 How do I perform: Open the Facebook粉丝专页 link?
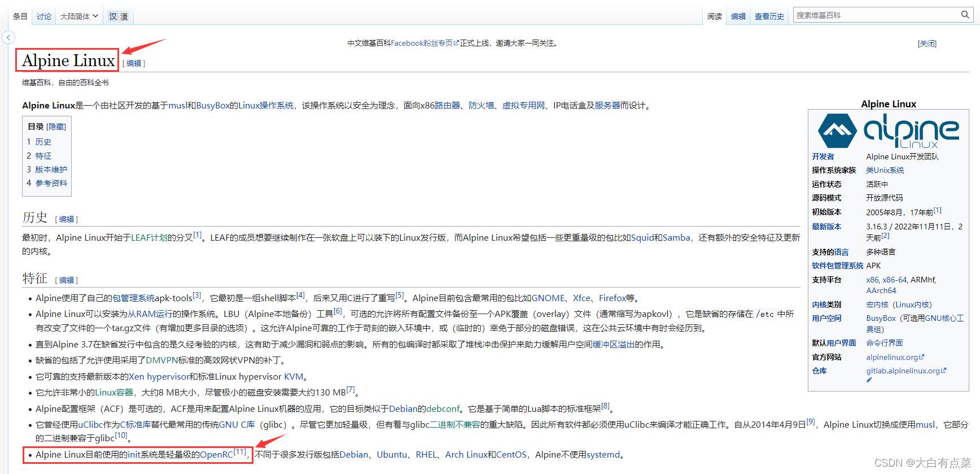425,43
